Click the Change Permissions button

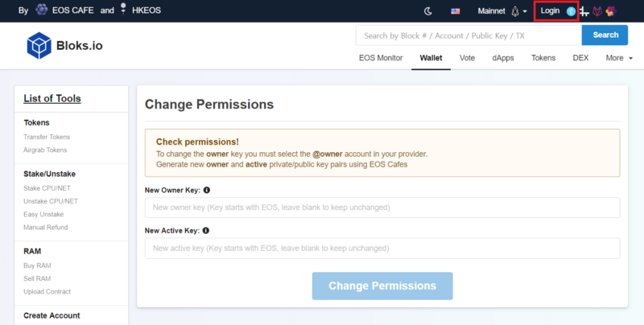pyautogui.click(x=382, y=286)
